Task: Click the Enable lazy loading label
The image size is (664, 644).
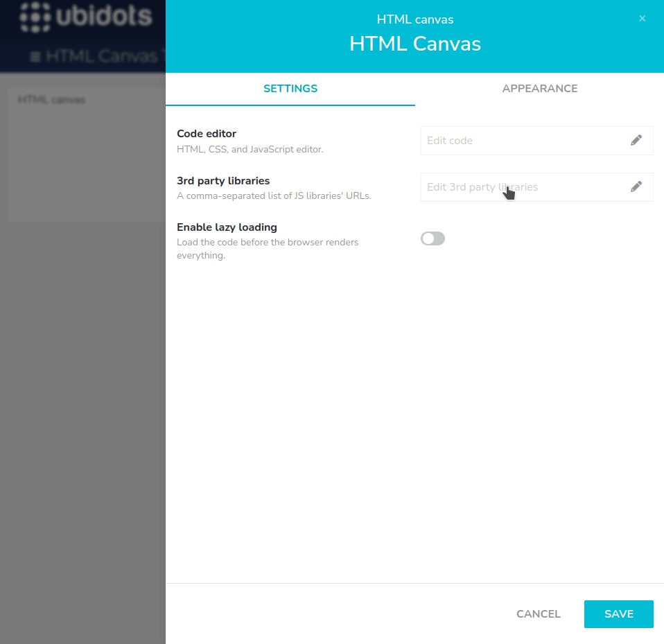Action: pyautogui.click(x=227, y=227)
